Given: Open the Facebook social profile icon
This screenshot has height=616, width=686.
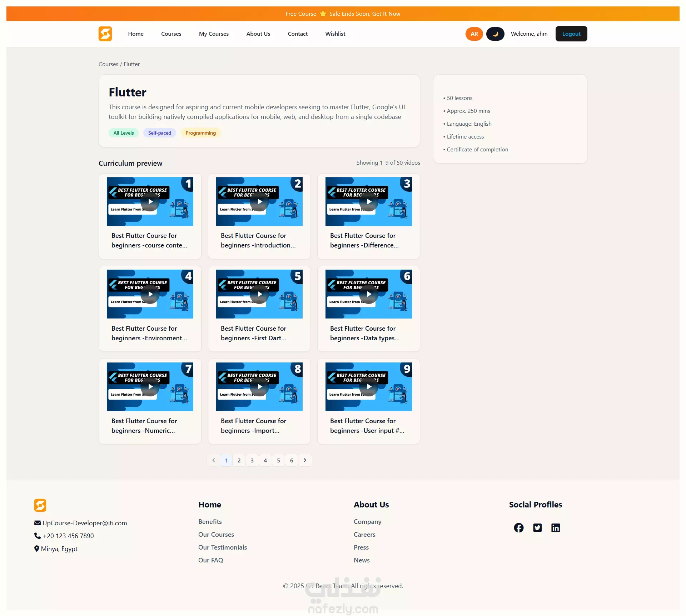Looking at the screenshot, I should (x=518, y=527).
